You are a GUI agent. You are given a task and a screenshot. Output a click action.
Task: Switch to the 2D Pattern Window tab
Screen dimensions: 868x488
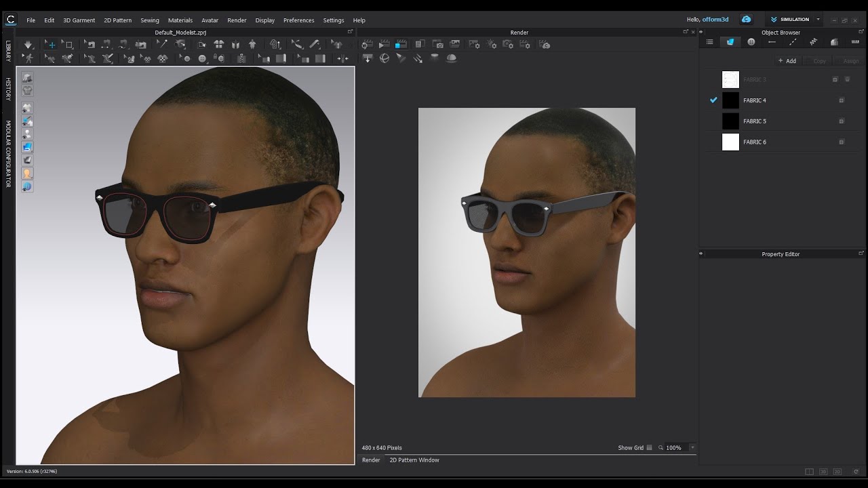pos(414,460)
